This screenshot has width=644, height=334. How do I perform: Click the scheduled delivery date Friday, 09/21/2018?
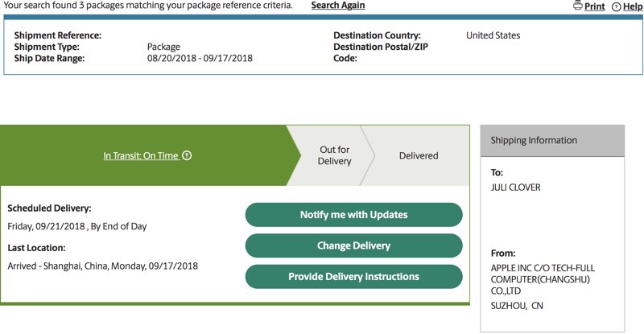pos(77,226)
